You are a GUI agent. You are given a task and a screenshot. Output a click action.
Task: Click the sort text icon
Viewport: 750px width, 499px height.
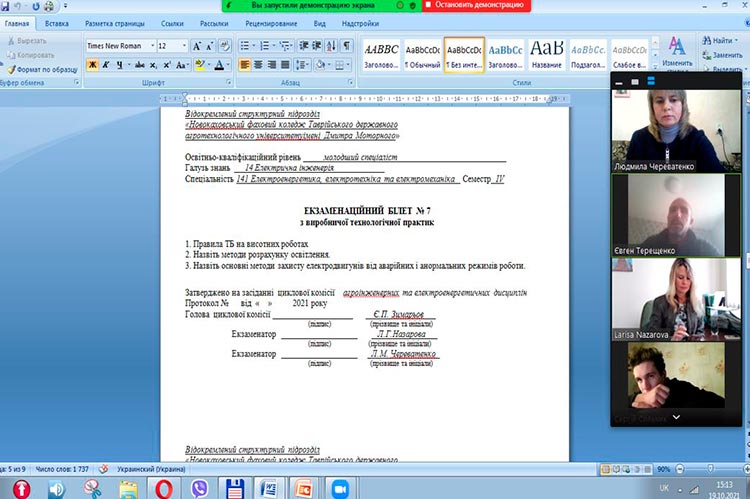(329, 46)
